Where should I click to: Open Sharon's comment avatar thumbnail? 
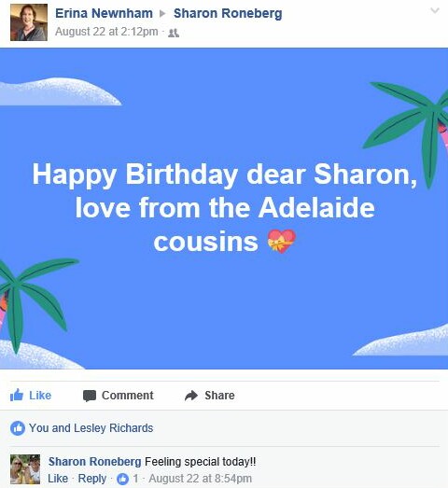[x=25, y=469]
